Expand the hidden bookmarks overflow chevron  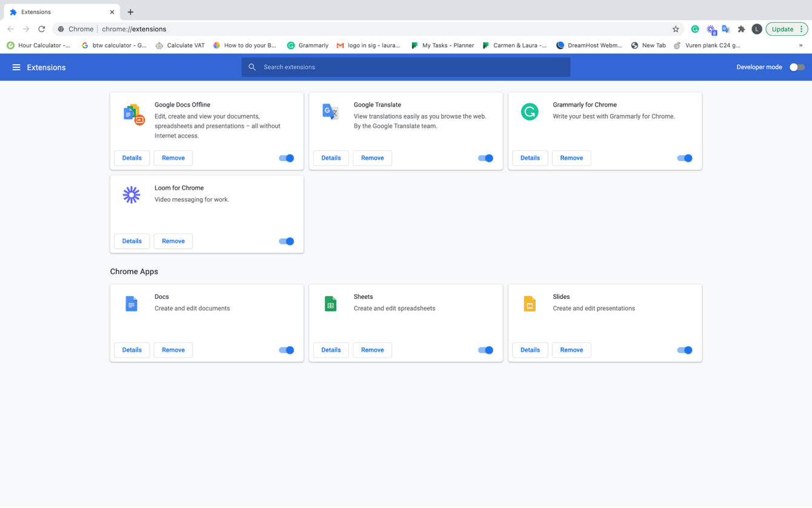point(800,45)
